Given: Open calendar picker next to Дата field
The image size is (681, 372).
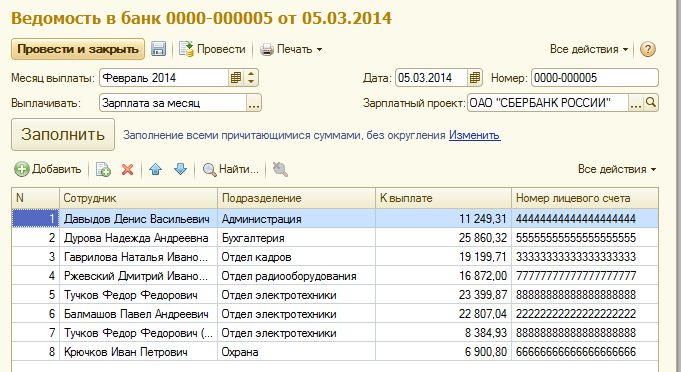Looking at the screenshot, I should [475, 78].
